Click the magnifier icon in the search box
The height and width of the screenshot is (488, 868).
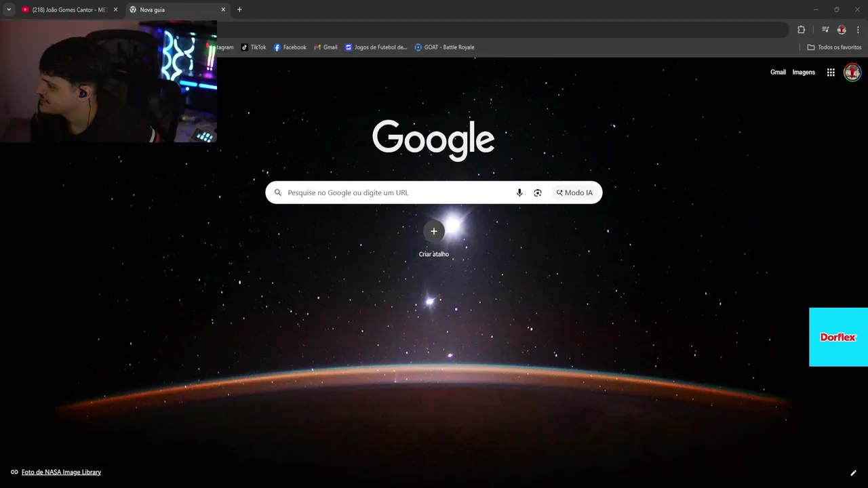(277, 192)
